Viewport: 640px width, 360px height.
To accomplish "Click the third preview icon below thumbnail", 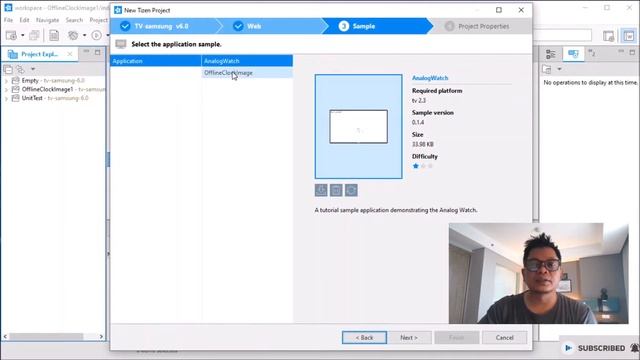I will point(351,190).
